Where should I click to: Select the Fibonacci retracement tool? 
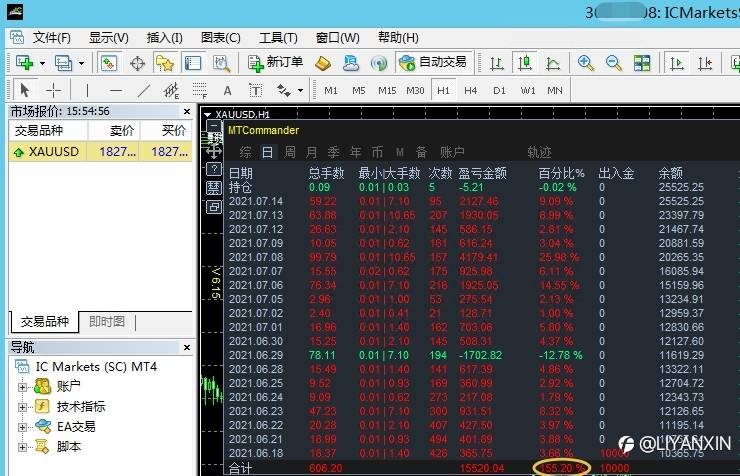(x=200, y=90)
